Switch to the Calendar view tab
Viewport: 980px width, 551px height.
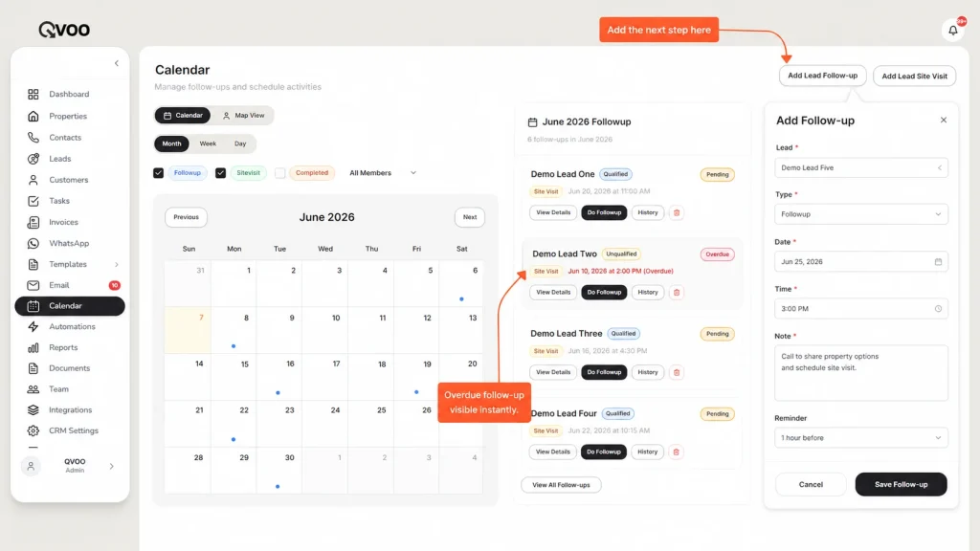pyautogui.click(x=183, y=116)
